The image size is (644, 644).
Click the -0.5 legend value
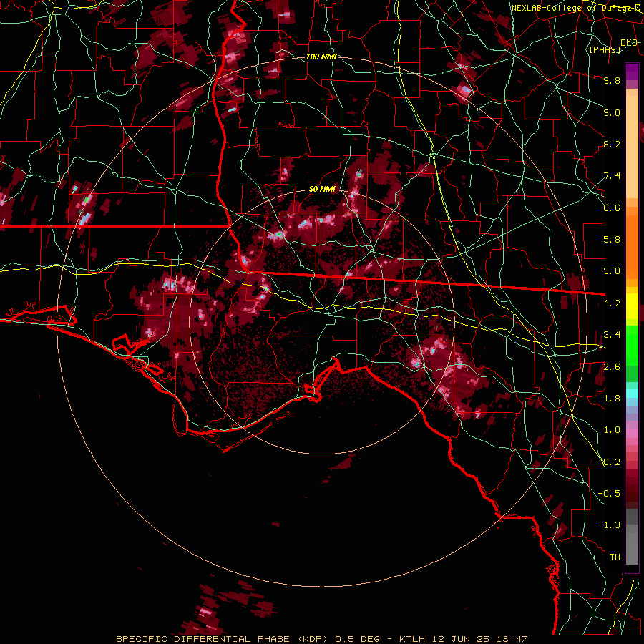click(x=609, y=494)
